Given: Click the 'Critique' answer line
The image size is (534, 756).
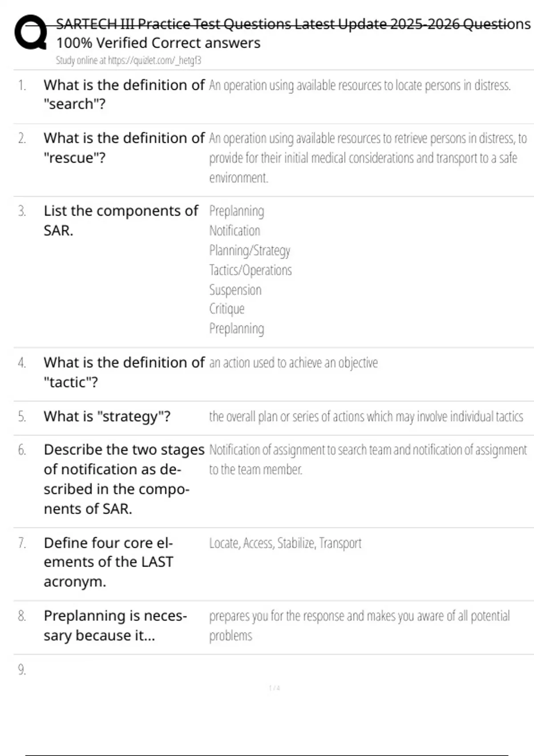Looking at the screenshot, I should pyautogui.click(x=227, y=309).
